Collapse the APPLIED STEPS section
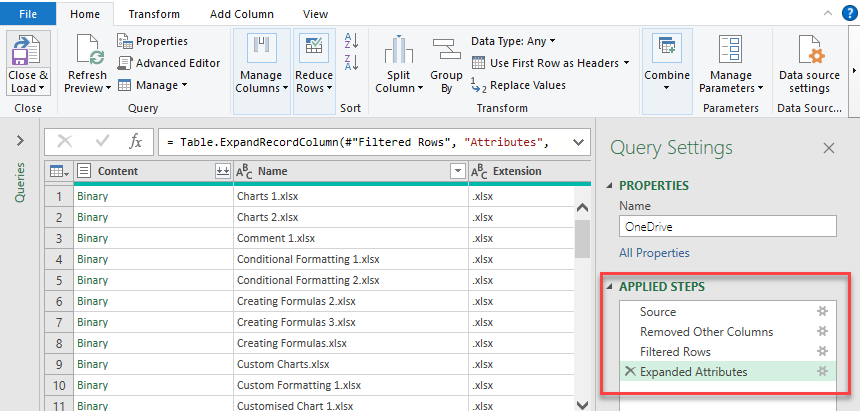Screen dimensions: 860x411 611,287
